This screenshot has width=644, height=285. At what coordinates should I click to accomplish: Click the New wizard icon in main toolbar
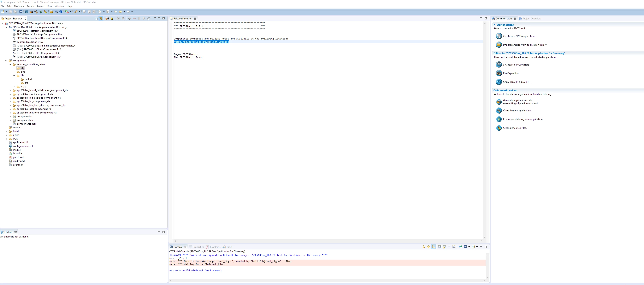[x=2, y=12]
